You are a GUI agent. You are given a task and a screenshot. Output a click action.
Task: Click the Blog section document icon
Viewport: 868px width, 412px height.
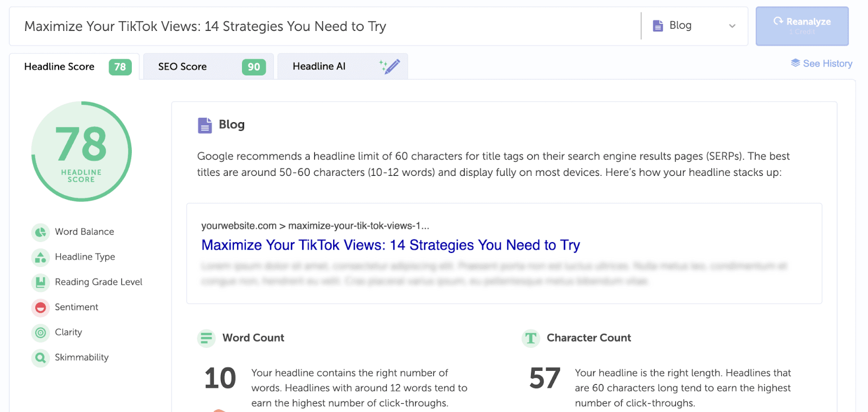point(205,125)
